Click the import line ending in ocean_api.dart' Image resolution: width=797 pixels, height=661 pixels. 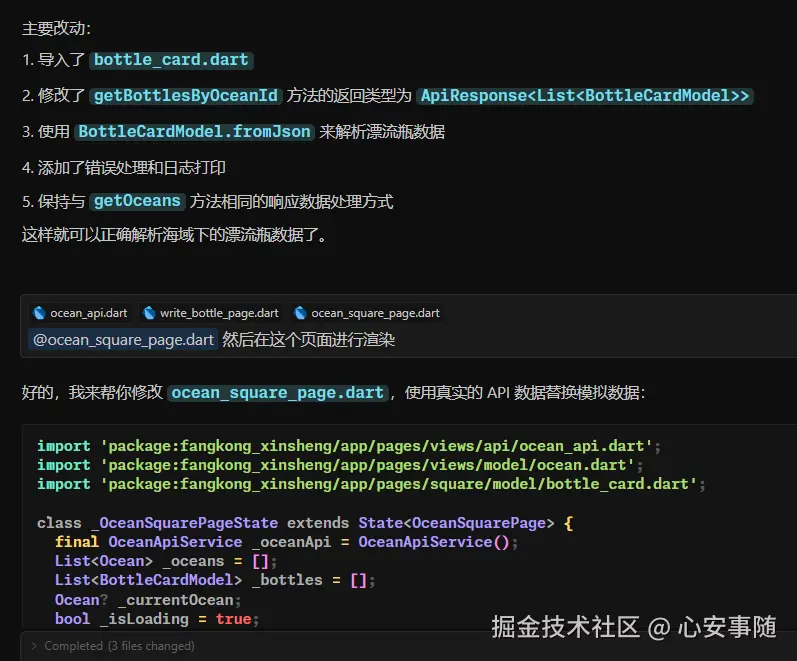(x=349, y=446)
